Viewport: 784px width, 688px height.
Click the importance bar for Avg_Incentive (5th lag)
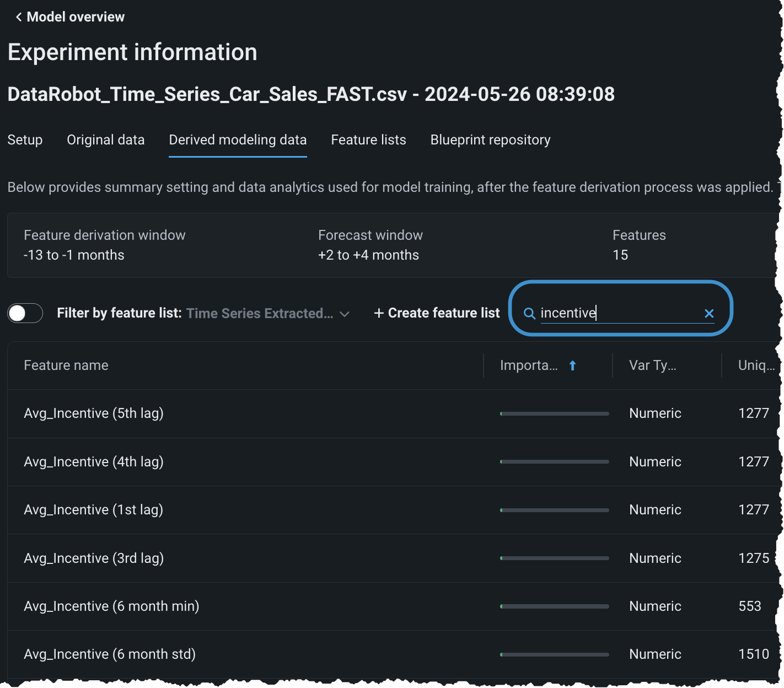click(554, 413)
